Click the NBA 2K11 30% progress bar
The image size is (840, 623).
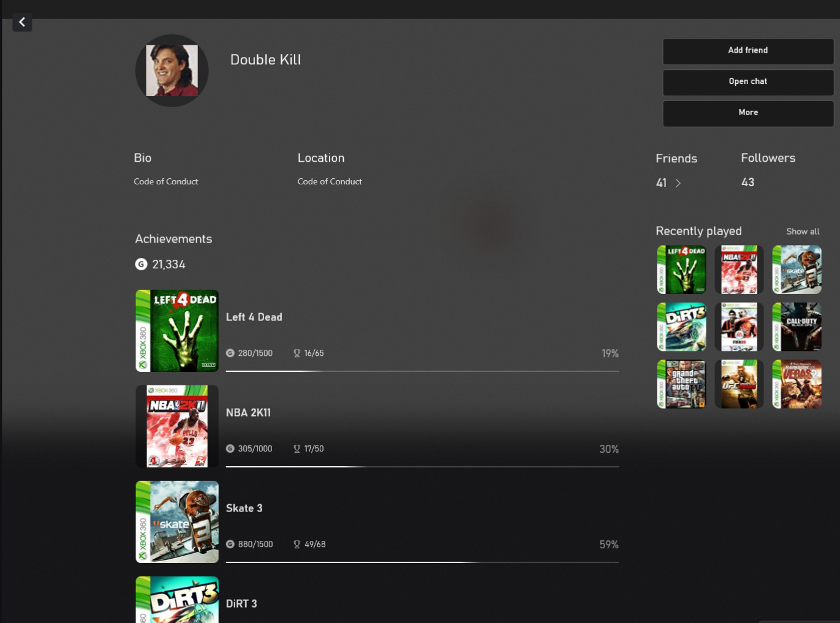[422, 467]
